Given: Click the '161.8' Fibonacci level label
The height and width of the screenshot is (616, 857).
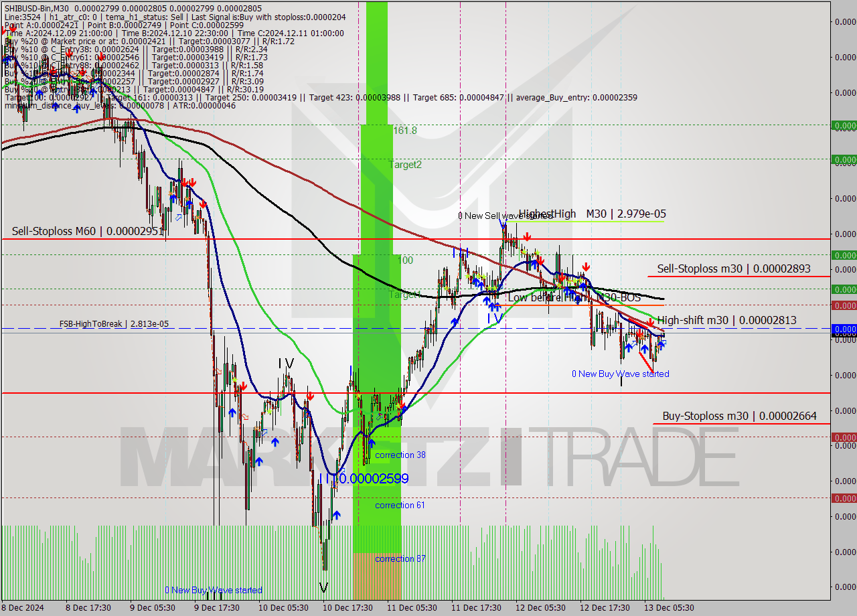Looking at the screenshot, I should pos(405,131).
